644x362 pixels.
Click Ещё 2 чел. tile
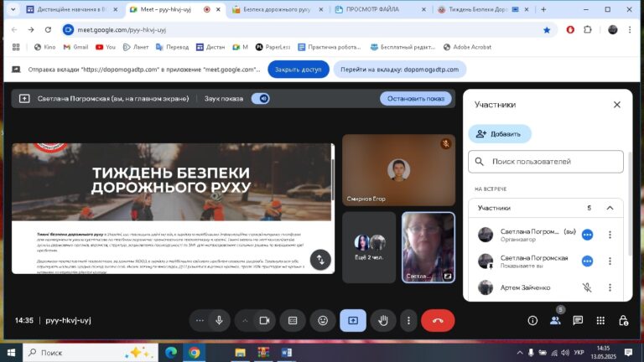369,247
